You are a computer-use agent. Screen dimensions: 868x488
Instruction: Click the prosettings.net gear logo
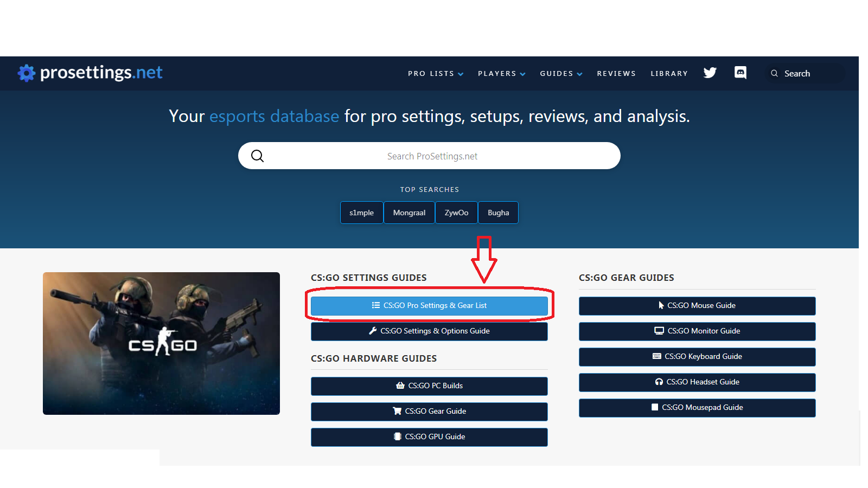(x=27, y=73)
